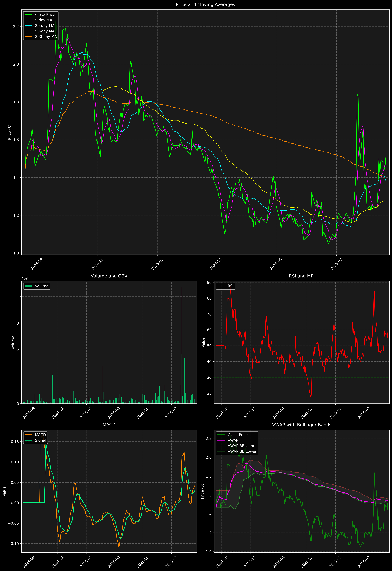Click the 'Price and Moving Averages' title
The width and height of the screenshot is (392, 571).
click(205, 4)
